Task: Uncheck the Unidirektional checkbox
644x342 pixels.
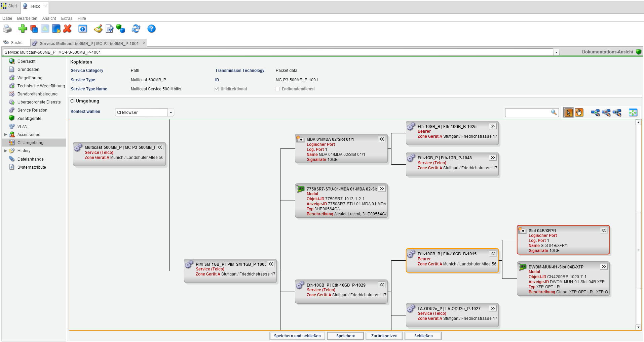Action: click(216, 89)
